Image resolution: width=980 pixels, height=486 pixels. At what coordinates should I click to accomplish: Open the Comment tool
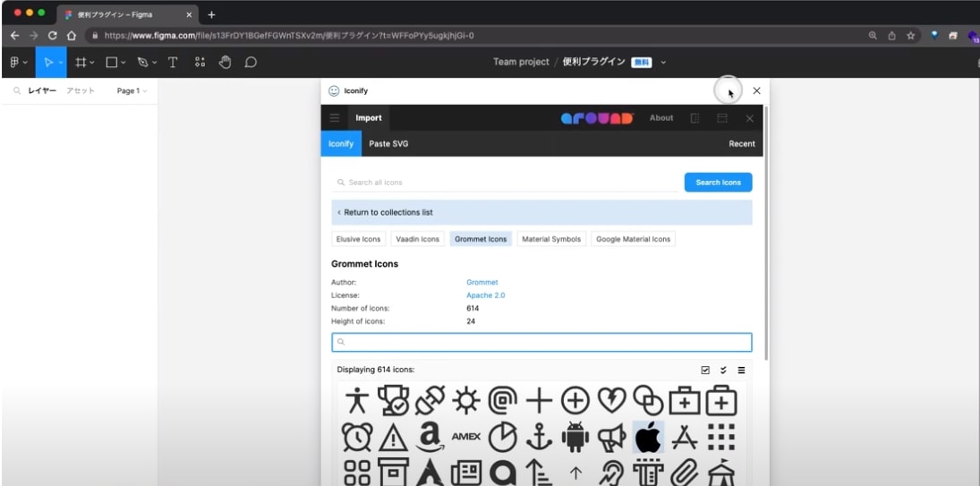pos(251,62)
